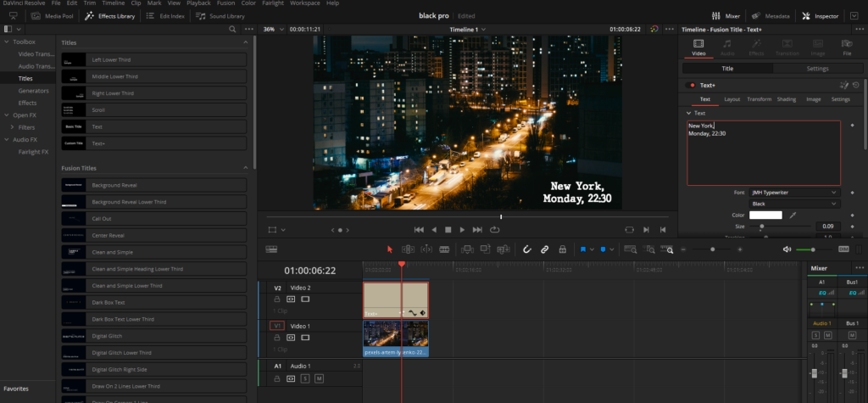The width and height of the screenshot is (868, 403).
Task: Collapse the Titles section
Action: 245,42
